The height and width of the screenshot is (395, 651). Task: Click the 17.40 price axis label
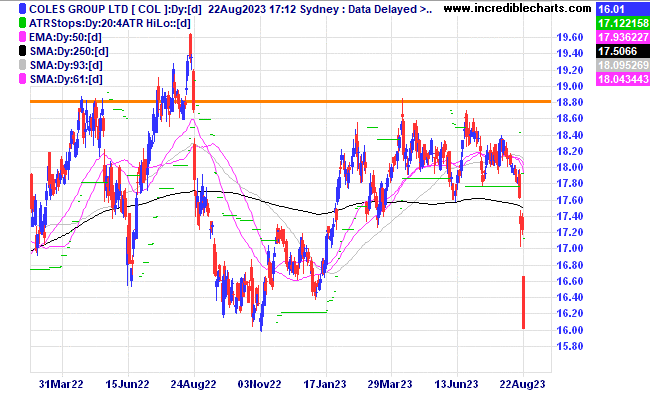(x=570, y=216)
